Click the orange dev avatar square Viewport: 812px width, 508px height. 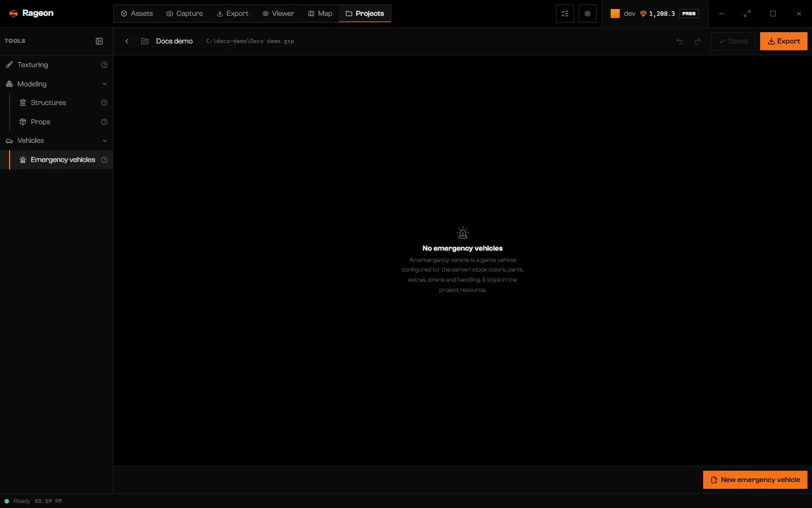pos(615,14)
